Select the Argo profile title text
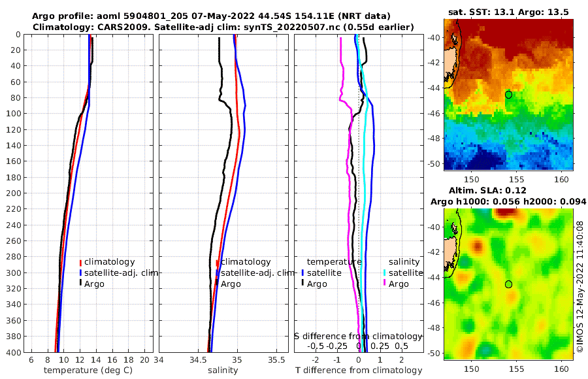Viewport: 588px width, 379px height. pyautogui.click(x=211, y=16)
